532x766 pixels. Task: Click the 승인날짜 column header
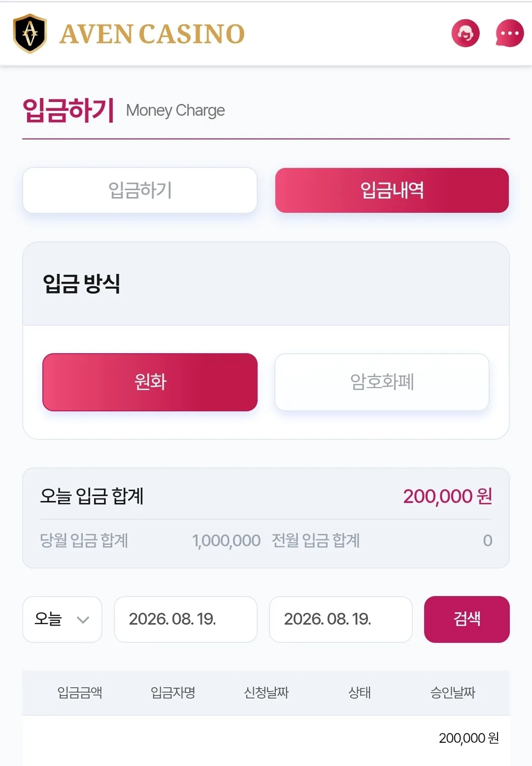(x=453, y=693)
